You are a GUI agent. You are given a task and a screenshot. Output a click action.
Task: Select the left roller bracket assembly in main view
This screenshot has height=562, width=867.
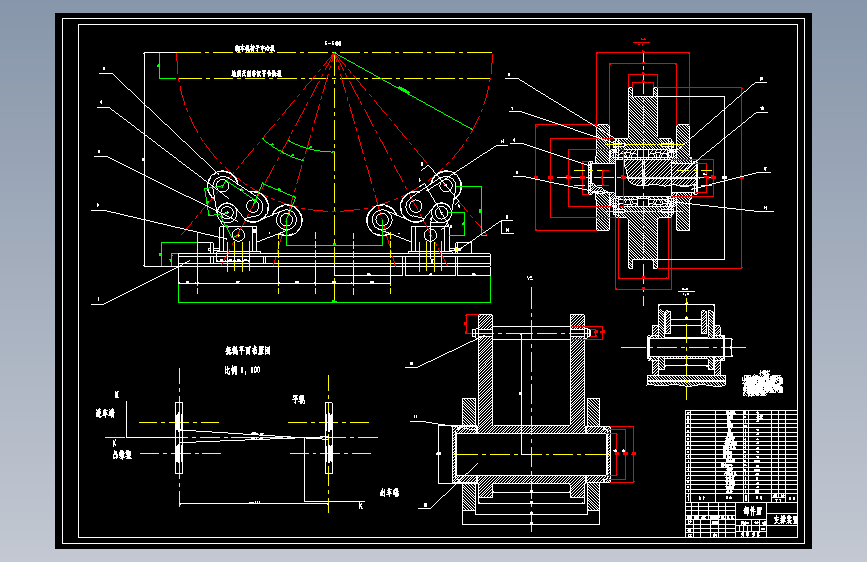pos(252,213)
